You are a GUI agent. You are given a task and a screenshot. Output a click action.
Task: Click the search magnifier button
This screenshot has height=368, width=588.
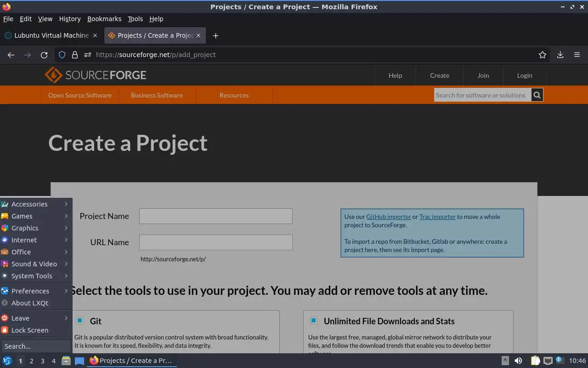[x=537, y=95]
